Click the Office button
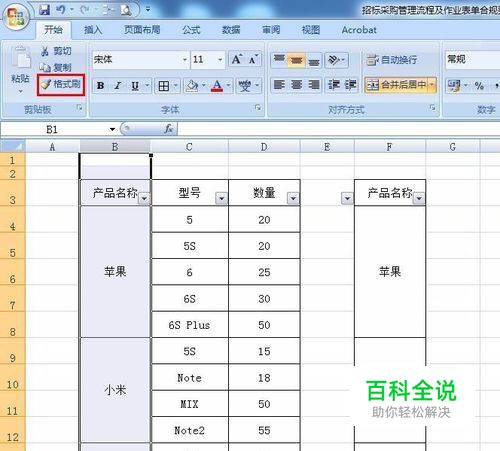Image resolution: width=500 pixels, height=451 pixels. [x=15, y=16]
